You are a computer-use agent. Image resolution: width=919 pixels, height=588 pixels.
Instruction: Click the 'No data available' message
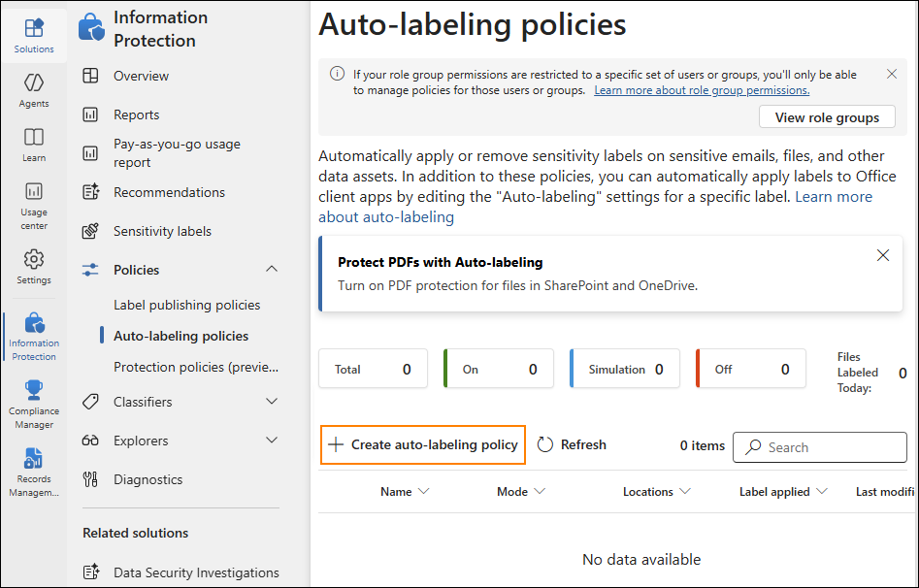click(x=641, y=559)
